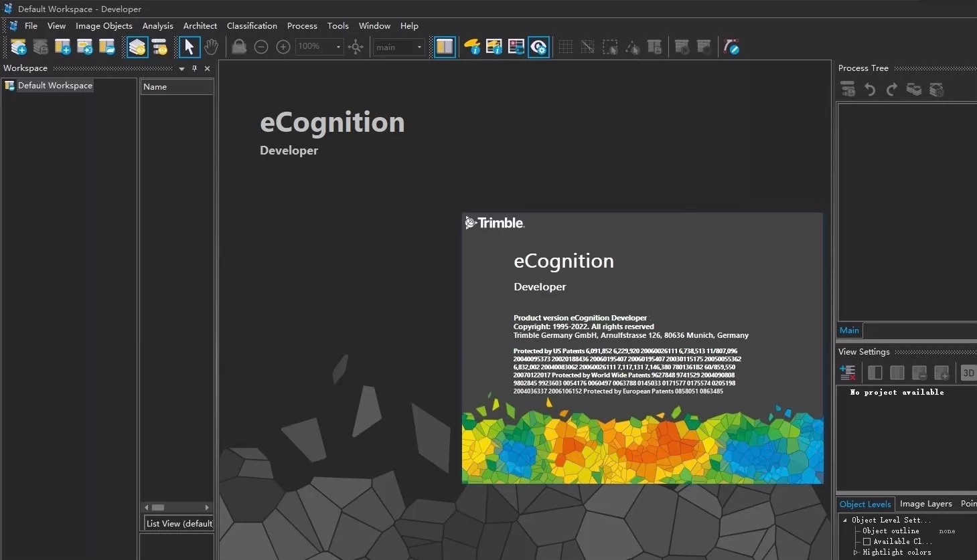Click the Feature View icon with info badge
977x560 pixels.
coord(494,47)
